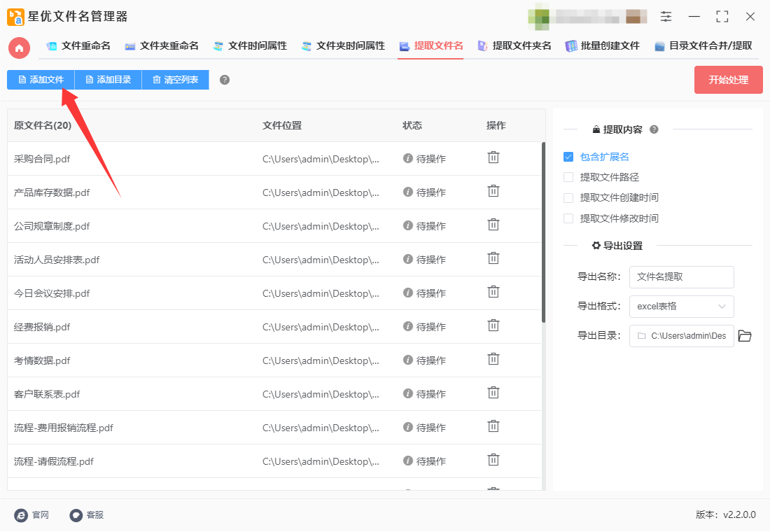Click the status info icon for 采购合同.pdf
Viewport: 770px width, 532px height.
(x=407, y=158)
